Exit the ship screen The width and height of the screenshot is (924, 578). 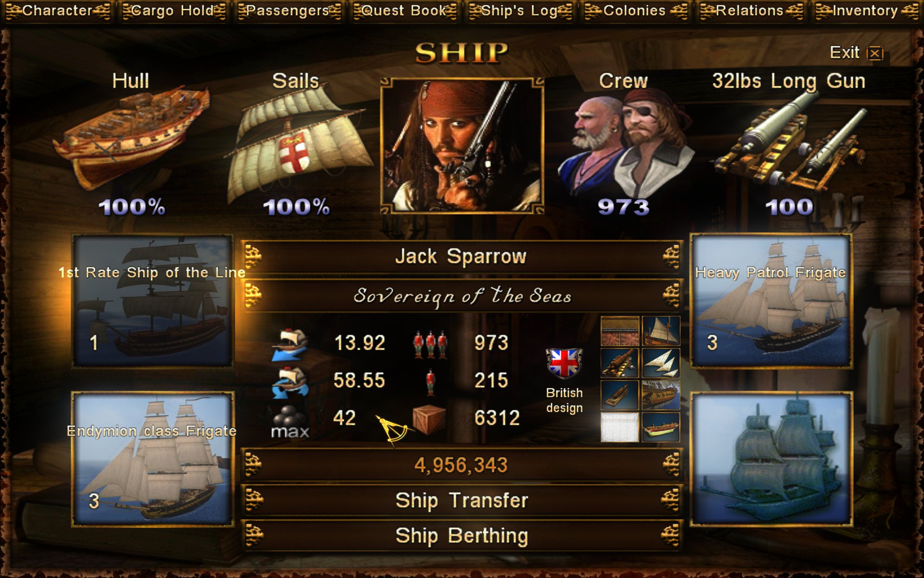point(857,52)
